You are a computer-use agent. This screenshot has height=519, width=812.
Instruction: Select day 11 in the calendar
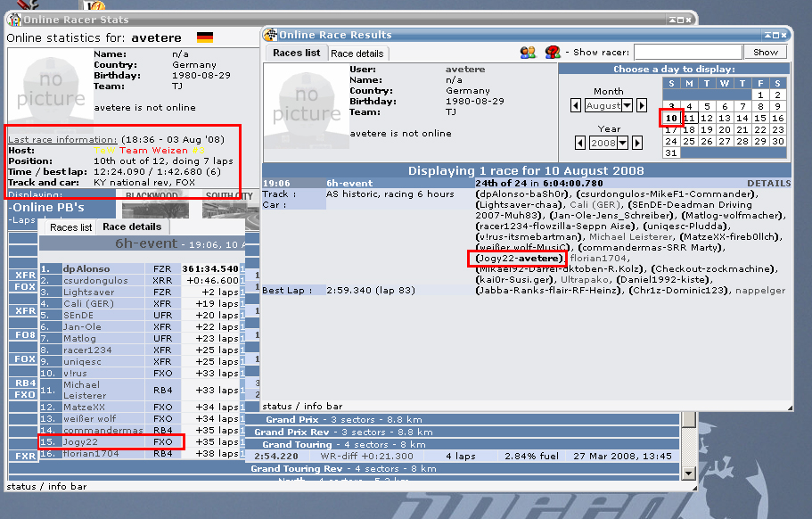[x=689, y=118]
